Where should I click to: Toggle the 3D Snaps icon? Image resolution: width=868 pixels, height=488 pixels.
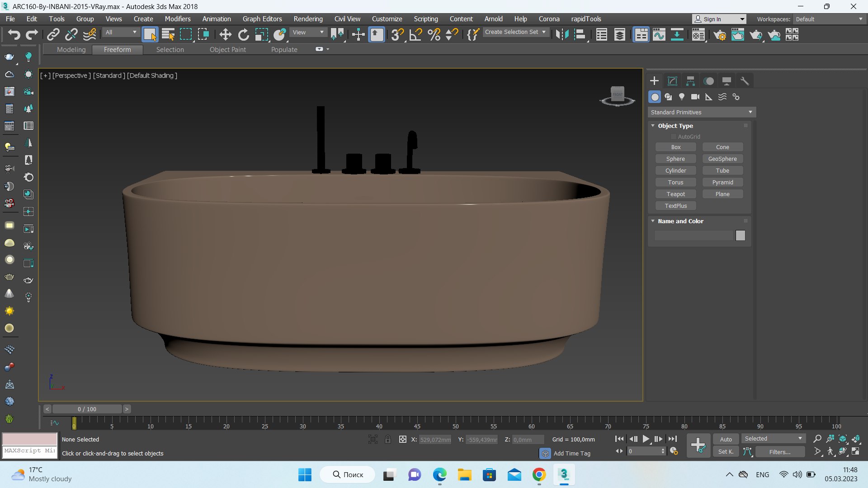coord(397,34)
